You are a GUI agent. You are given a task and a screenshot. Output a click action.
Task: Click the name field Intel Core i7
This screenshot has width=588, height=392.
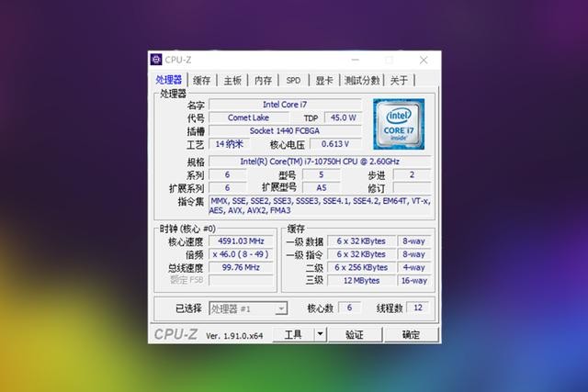tap(285, 105)
